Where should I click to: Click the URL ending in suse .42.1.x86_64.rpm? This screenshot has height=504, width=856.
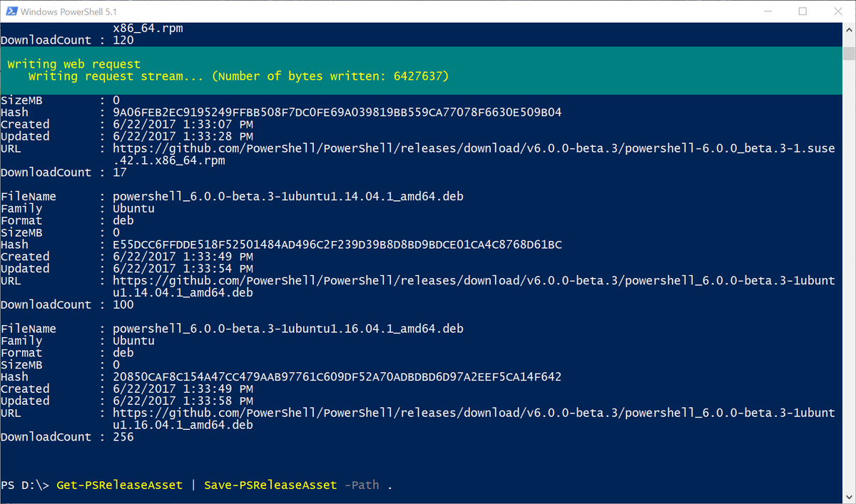[474, 155]
